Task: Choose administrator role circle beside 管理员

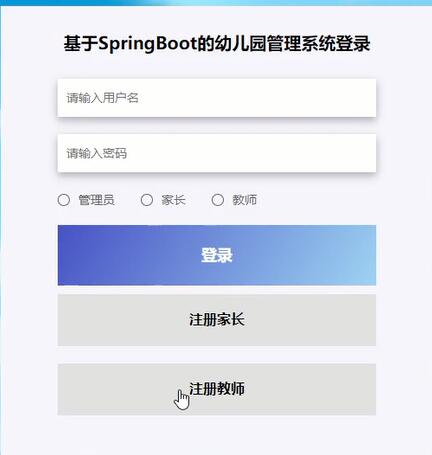Action: click(64, 200)
